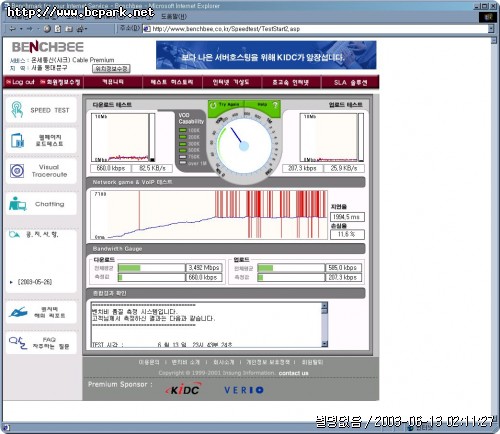Click the speedometer gauge needle dial
The image size is (500, 434).
pyautogui.click(x=244, y=146)
